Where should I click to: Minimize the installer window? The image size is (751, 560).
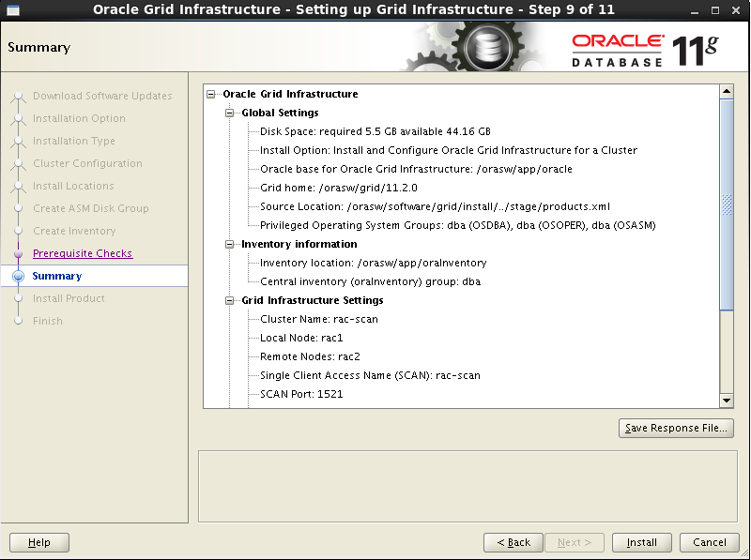coord(695,10)
